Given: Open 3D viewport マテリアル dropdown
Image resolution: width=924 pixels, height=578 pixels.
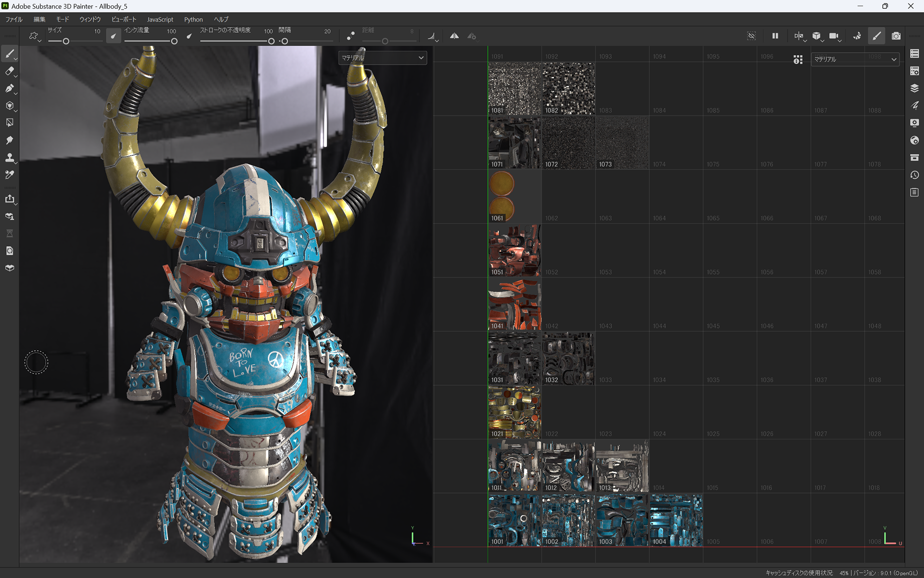Looking at the screenshot, I should click(x=382, y=58).
